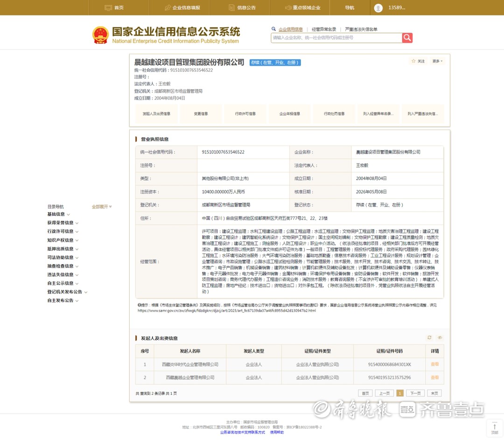Open the 更多 dropdown

click(x=437, y=61)
